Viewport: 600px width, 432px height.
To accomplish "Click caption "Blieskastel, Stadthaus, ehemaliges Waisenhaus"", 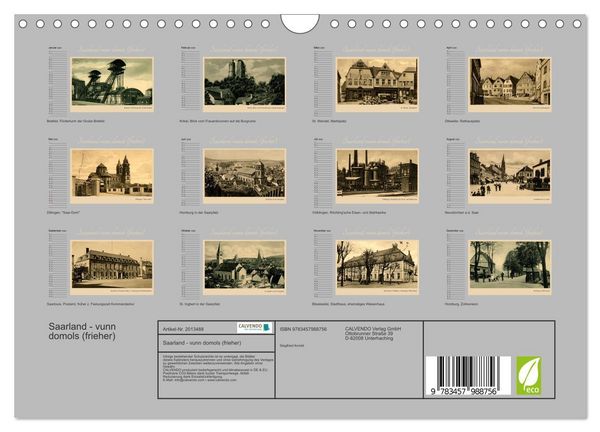I will click(348, 304).
